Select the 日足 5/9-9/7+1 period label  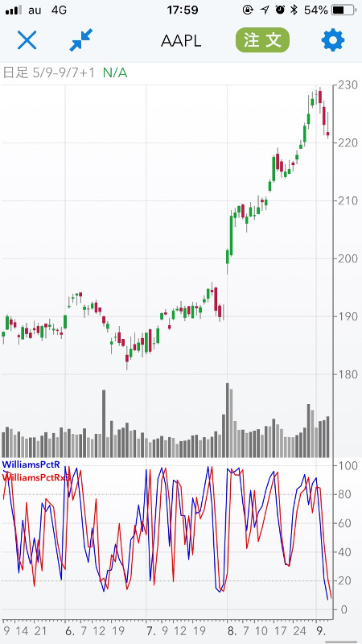49,73
